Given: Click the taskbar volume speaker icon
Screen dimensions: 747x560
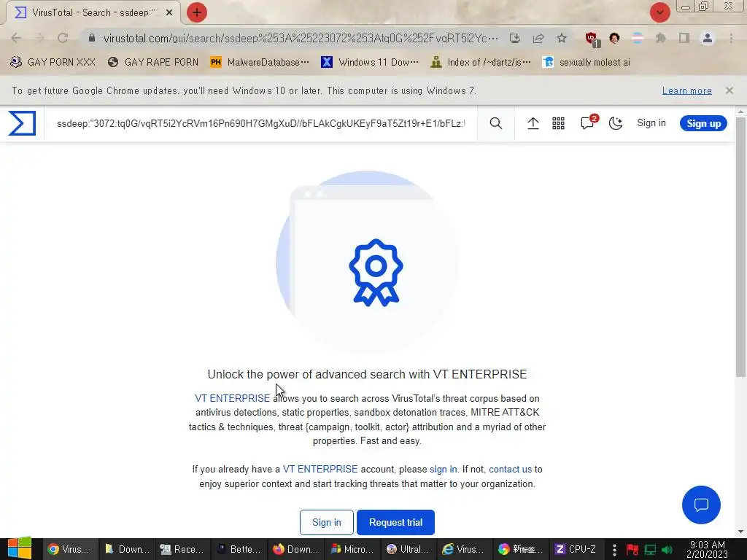Looking at the screenshot, I should (x=667, y=550).
